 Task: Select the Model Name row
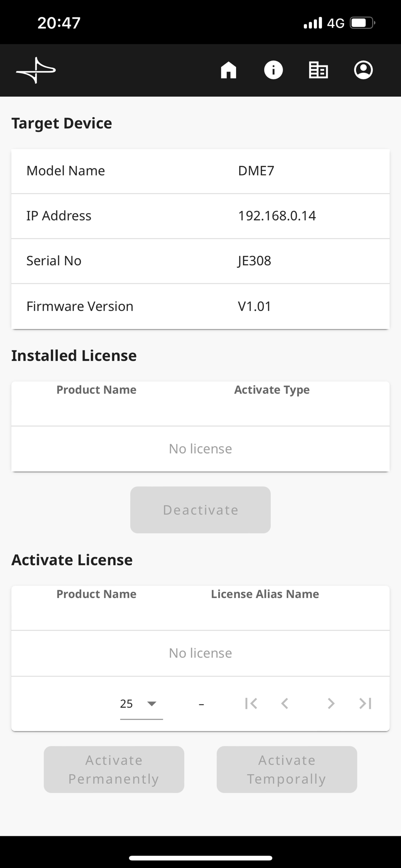pos(200,171)
